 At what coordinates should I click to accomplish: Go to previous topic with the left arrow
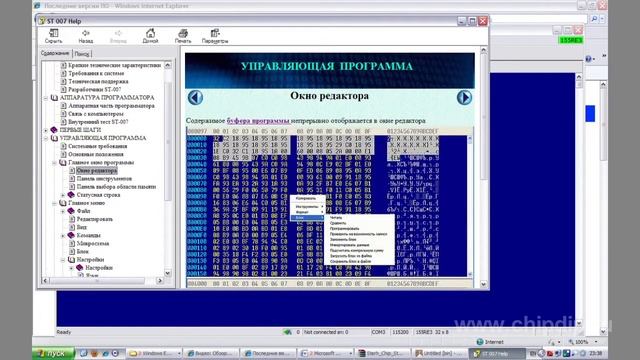(x=195, y=98)
